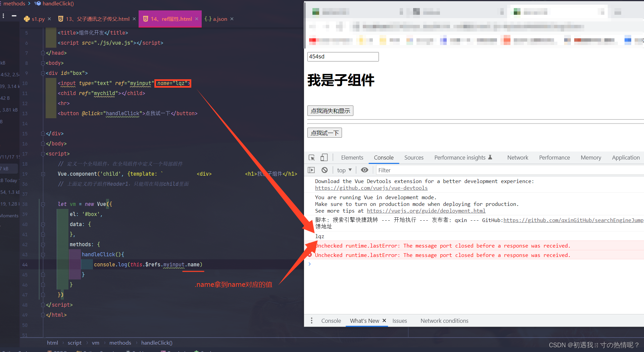Click the 我是子组件 heading on the page

click(341, 80)
